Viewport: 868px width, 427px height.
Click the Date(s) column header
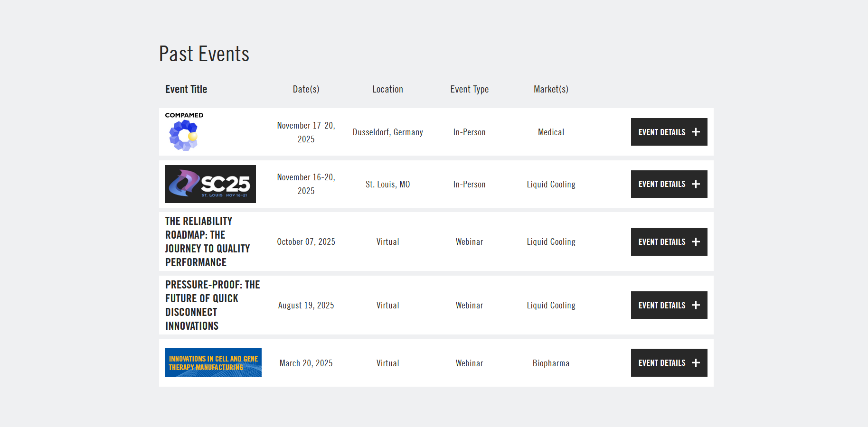point(306,89)
